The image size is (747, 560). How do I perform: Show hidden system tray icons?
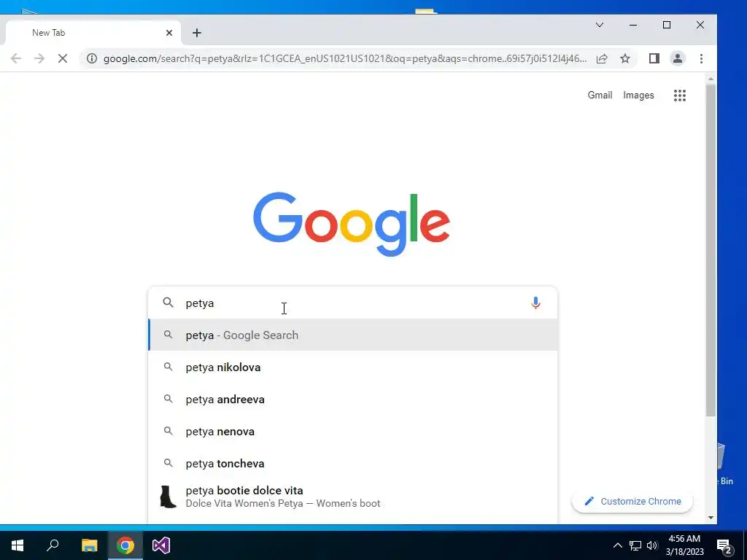click(617, 545)
